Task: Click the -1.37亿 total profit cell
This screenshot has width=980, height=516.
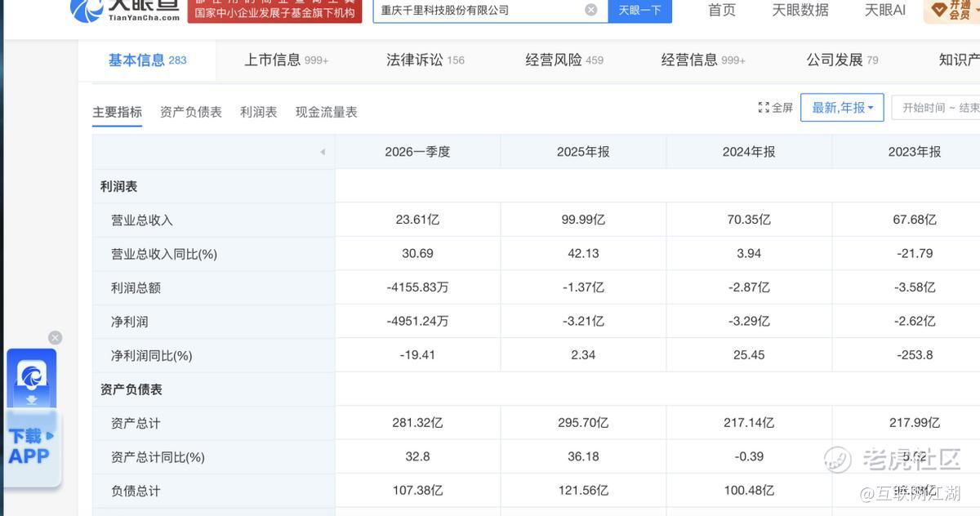Action: tap(583, 287)
